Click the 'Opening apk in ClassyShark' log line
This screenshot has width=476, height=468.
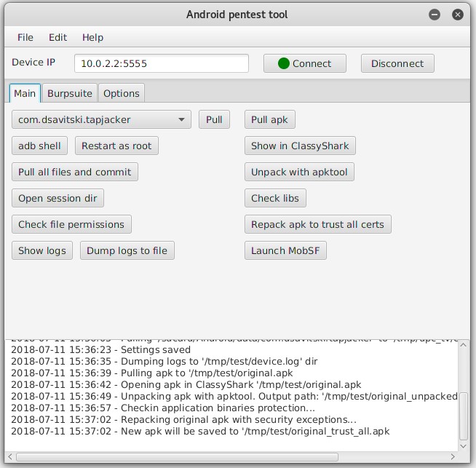pyautogui.click(x=186, y=384)
